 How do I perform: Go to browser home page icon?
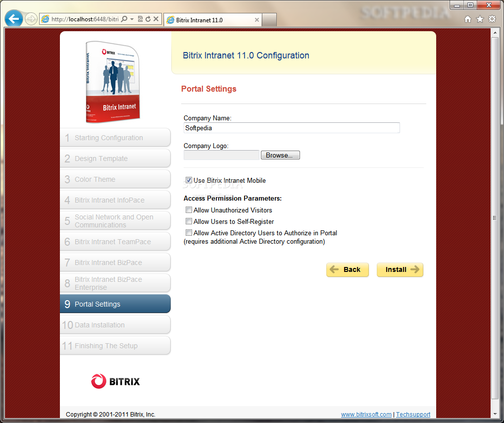468,19
